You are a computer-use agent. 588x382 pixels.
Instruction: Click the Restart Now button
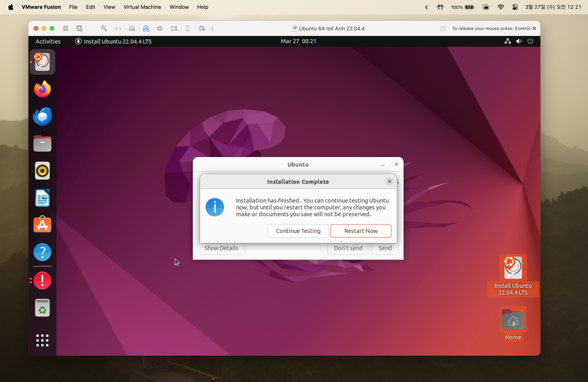click(x=361, y=231)
